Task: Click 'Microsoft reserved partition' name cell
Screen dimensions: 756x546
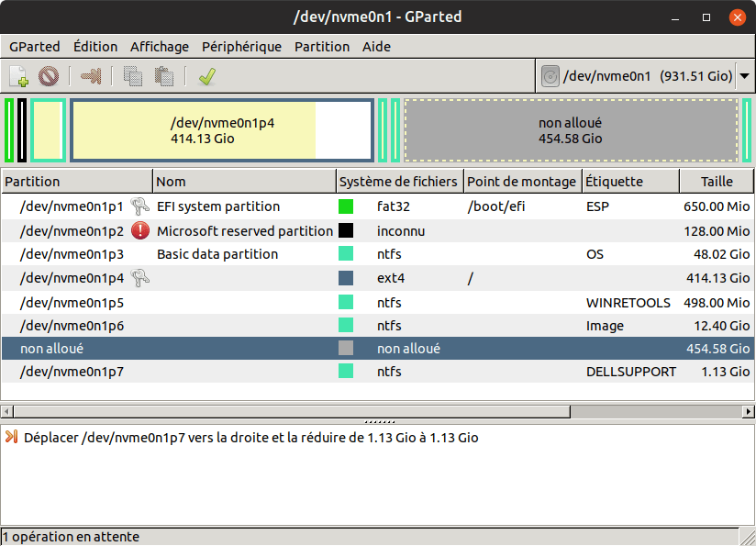Action: [x=245, y=231]
